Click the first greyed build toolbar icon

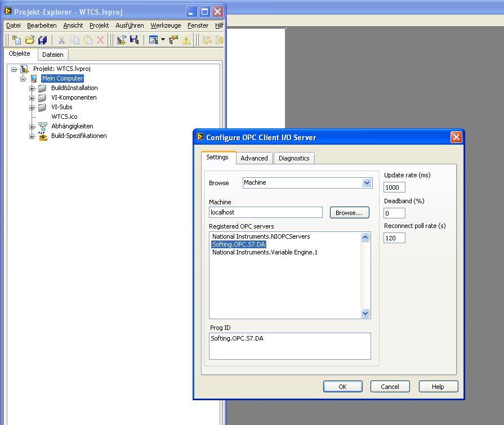[207, 40]
